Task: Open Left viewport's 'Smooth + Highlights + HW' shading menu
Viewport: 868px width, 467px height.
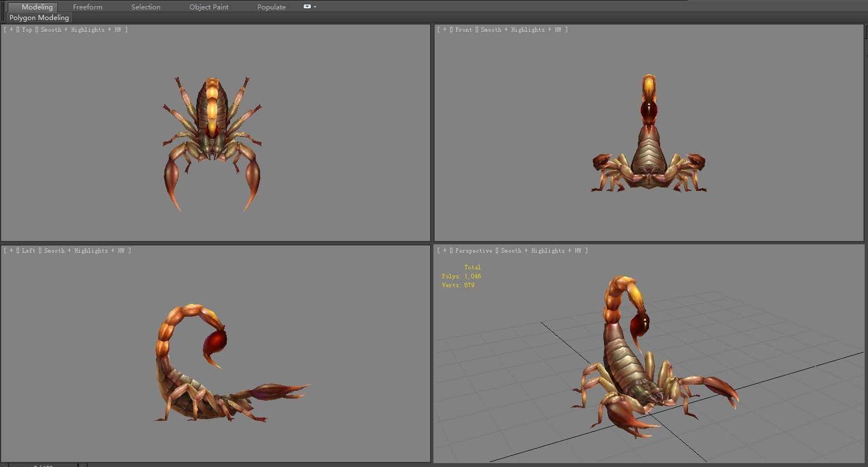Action: (84, 250)
